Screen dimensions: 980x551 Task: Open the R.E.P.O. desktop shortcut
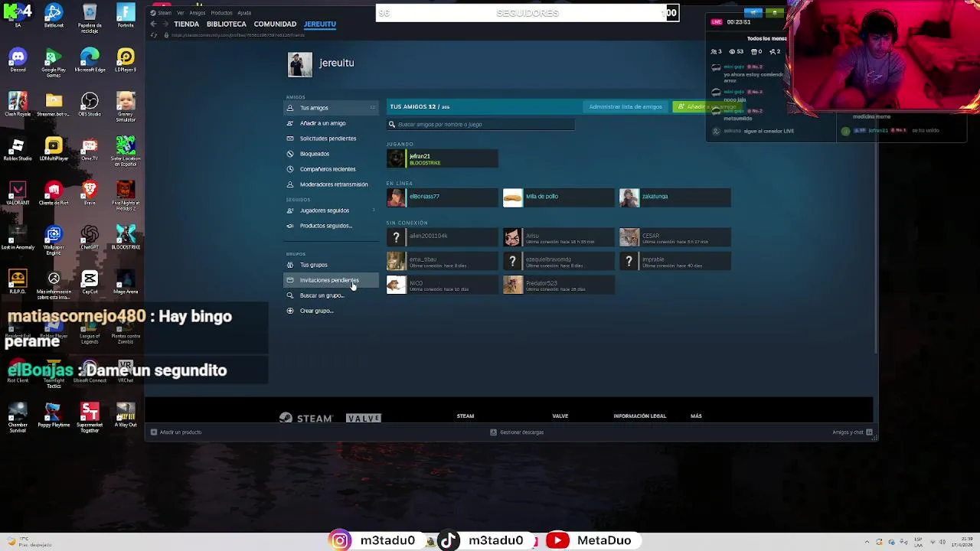click(x=18, y=282)
